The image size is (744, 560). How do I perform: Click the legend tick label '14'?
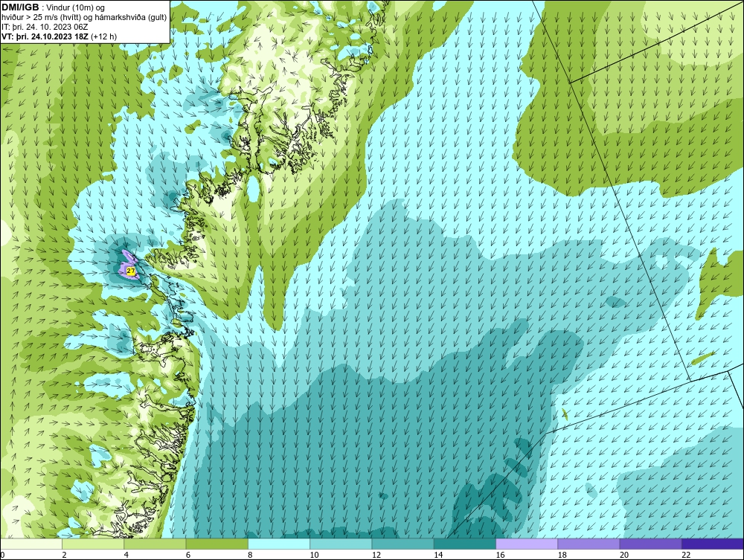coord(438,556)
